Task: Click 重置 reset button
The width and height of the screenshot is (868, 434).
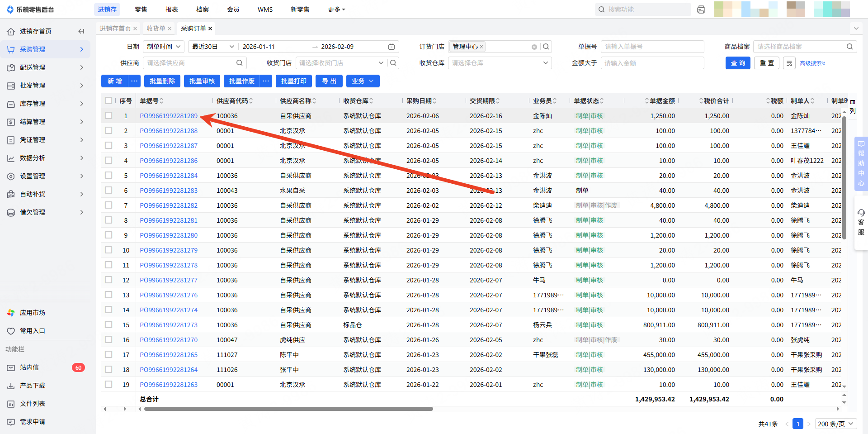Action: pos(767,63)
